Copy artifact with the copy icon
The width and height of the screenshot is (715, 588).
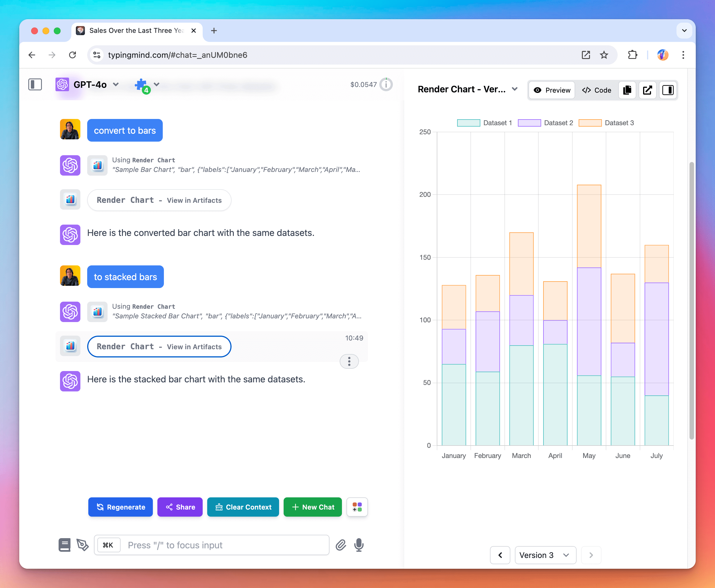coord(627,90)
